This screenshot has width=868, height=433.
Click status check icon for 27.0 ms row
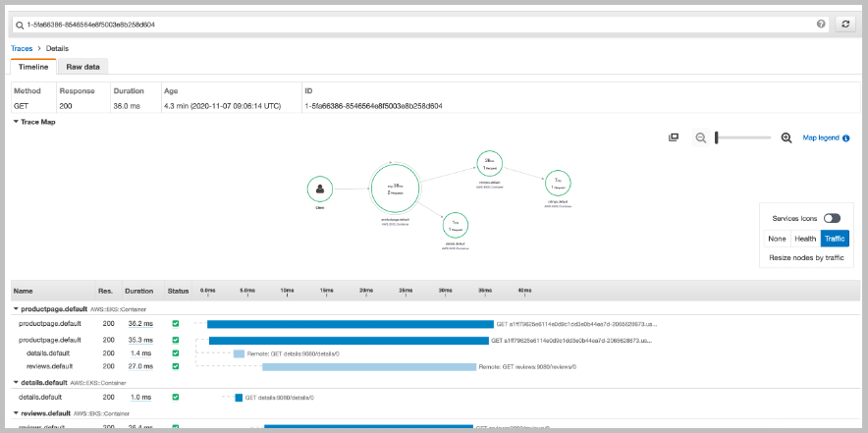pos(176,366)
